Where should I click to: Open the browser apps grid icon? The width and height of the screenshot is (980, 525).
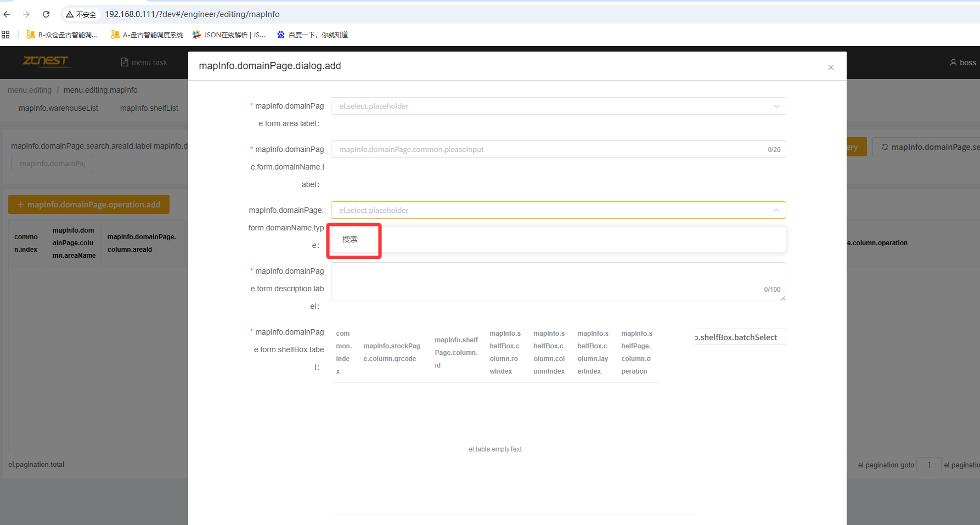(5, 35)
